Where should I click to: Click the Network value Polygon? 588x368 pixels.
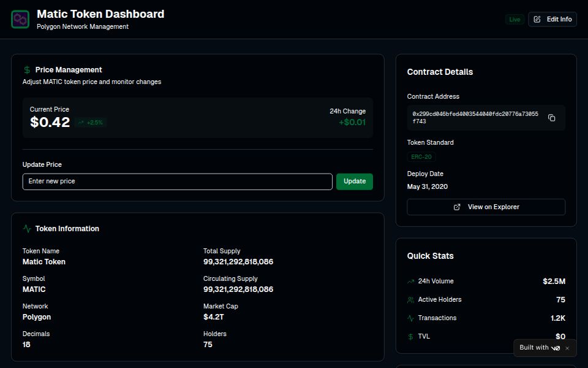click(x=37, y=317)
